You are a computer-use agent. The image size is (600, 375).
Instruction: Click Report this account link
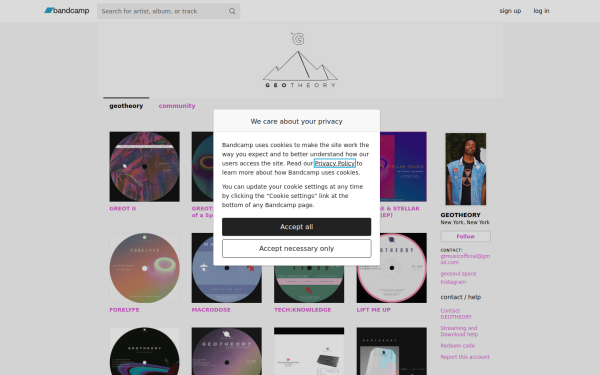[x=465, y=357]
